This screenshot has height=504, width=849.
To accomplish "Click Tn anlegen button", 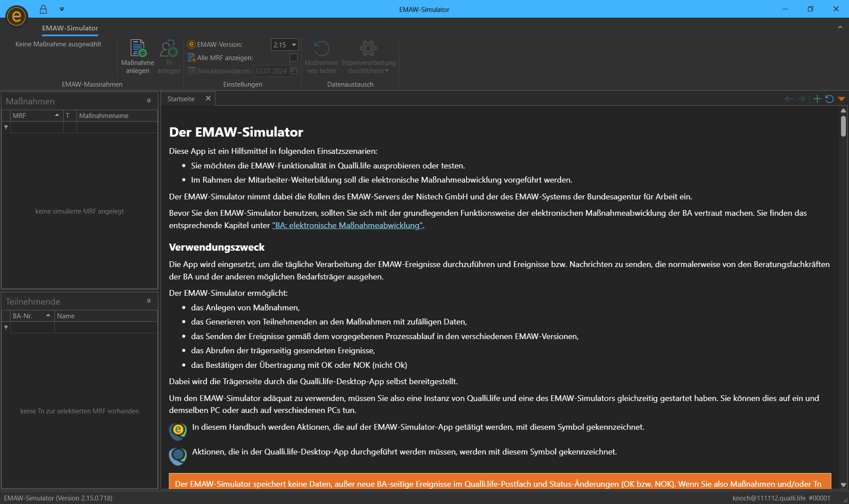I will click(x=169, y=57).
